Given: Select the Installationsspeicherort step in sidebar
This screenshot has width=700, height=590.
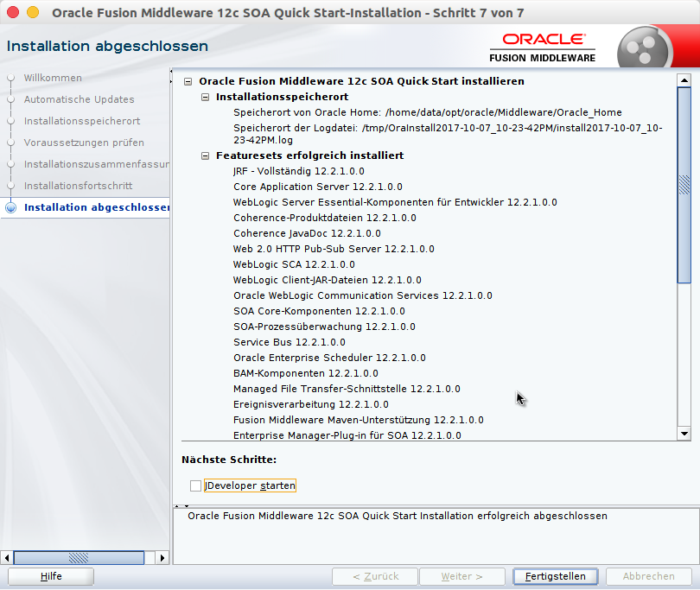Looking at the screenshot, I should (82, 121).
